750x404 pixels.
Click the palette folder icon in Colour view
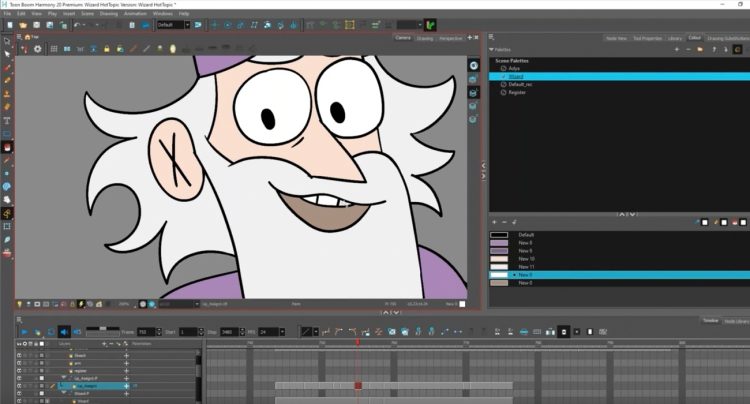(700, 49)
